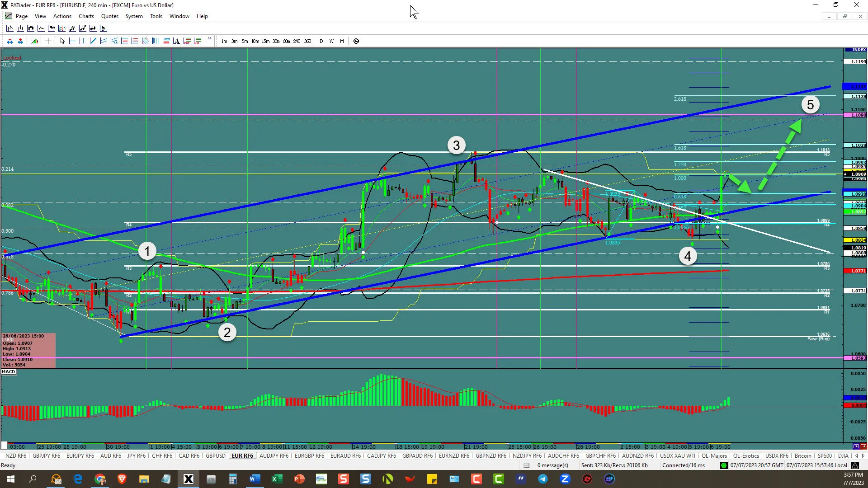
Task: Open the Quotes menu
Action: point(110,16)
